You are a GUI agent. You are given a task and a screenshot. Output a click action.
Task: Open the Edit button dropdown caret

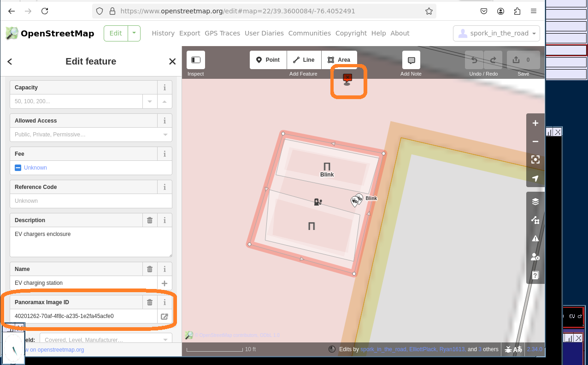[134, 33]
